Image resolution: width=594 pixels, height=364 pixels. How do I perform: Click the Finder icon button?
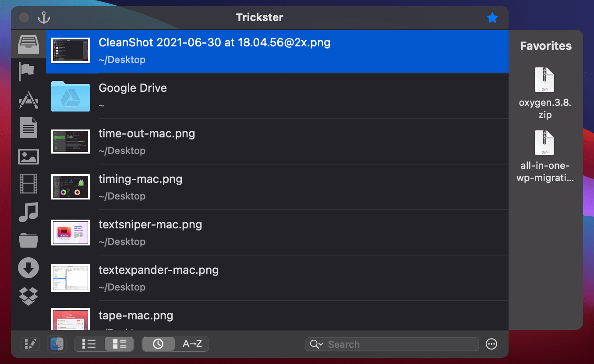(57, 344)
